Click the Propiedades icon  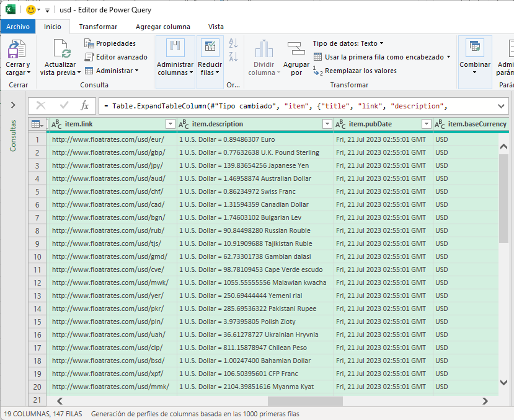(89, 43)
